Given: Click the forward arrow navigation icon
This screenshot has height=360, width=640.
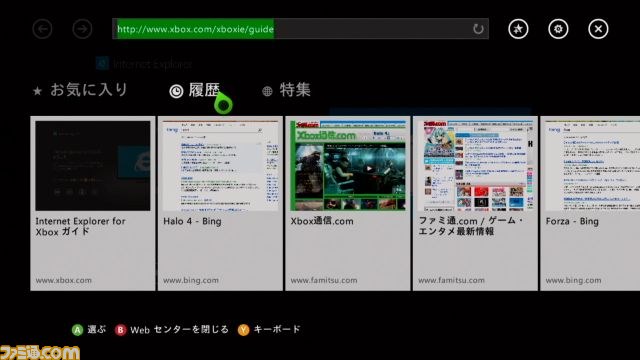Looking at the screenshot, I should 82,29.
